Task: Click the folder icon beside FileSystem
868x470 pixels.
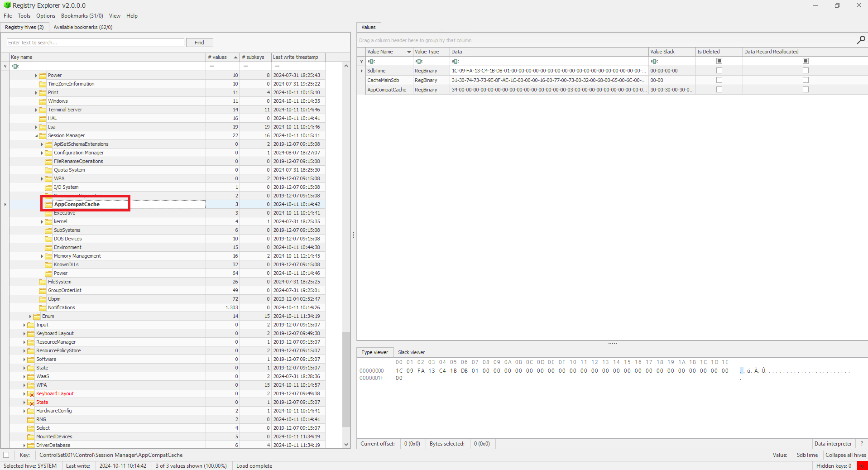Action: (x=43, y=282)
